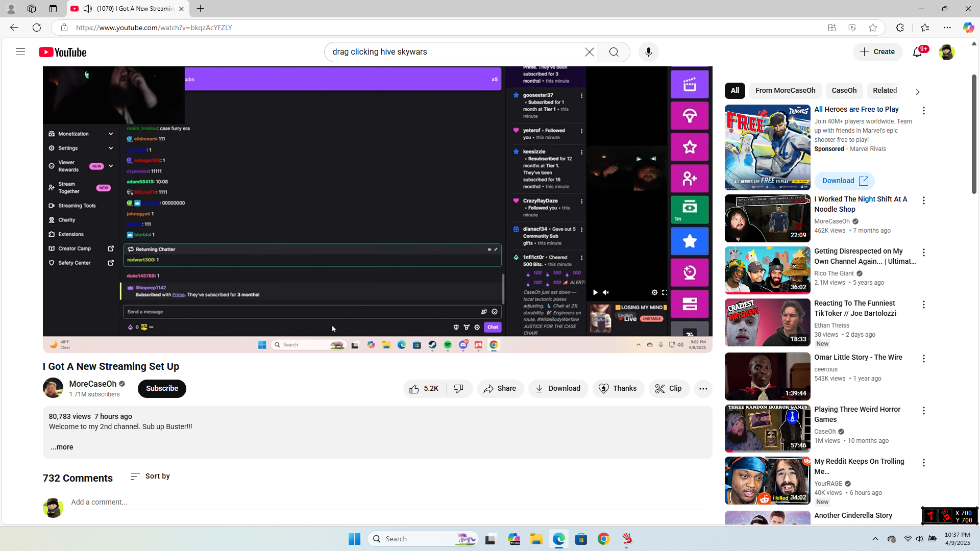Expand the description with ...more
Image resolution: width=980 pixels, height=551 pixels.
[62, 447]
